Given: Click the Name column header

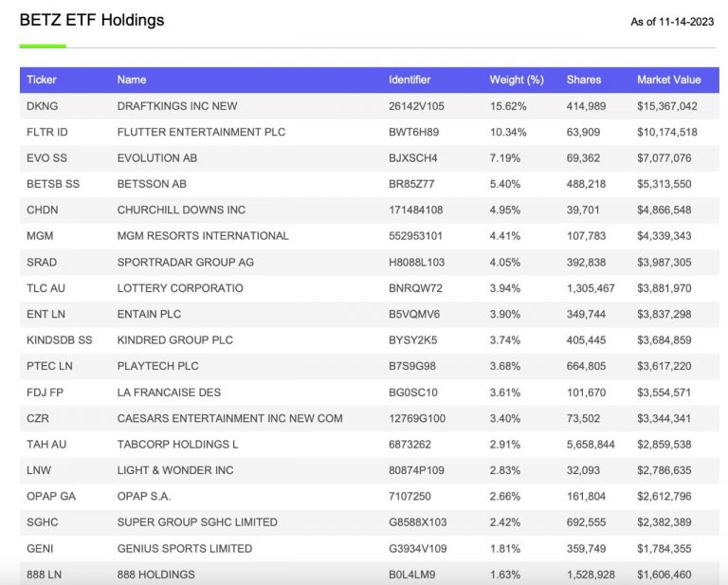Looking at the screenshot, I should tap(132, 80).
